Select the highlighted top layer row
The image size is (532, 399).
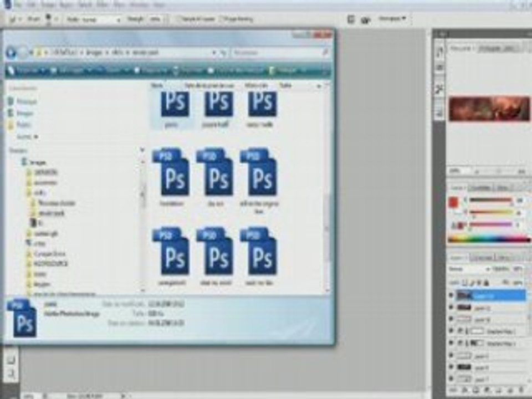click(x=490, y=295)
